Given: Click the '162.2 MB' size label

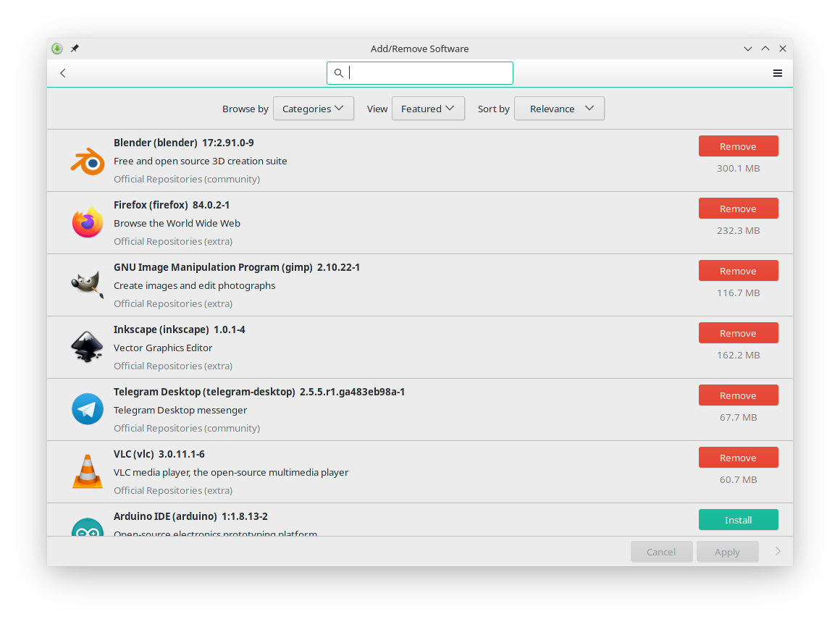Looking at the screenshot, I should (x=738, y=355).
